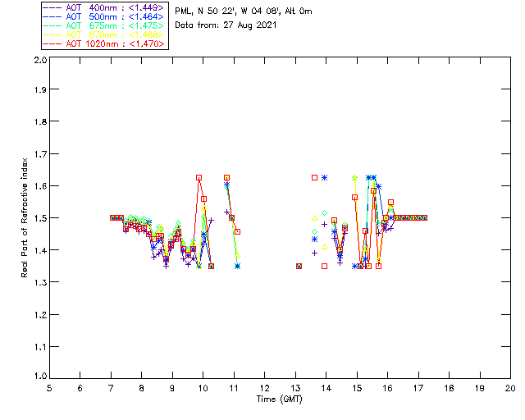Click the x-axis label for hour 5

coord(49,388)
